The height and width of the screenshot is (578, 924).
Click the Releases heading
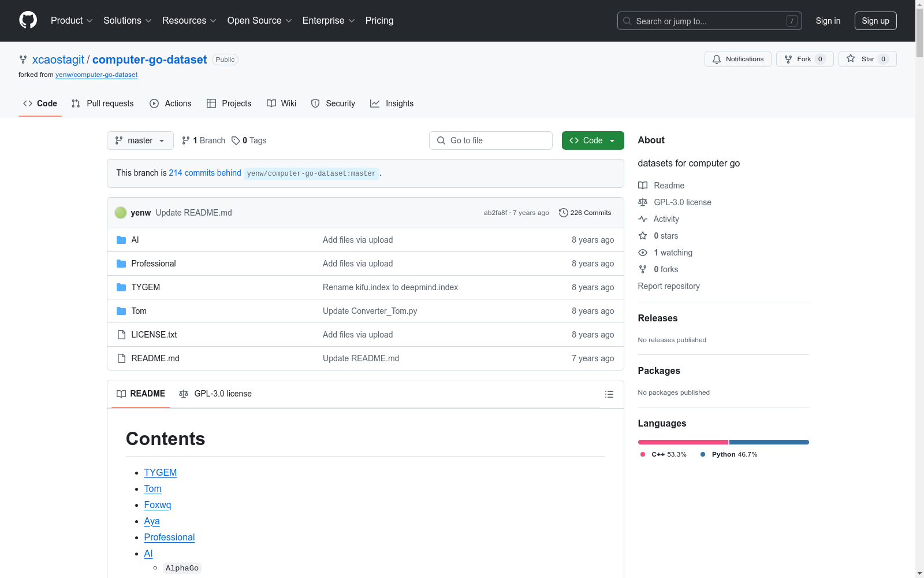click(x=658, y=318)
